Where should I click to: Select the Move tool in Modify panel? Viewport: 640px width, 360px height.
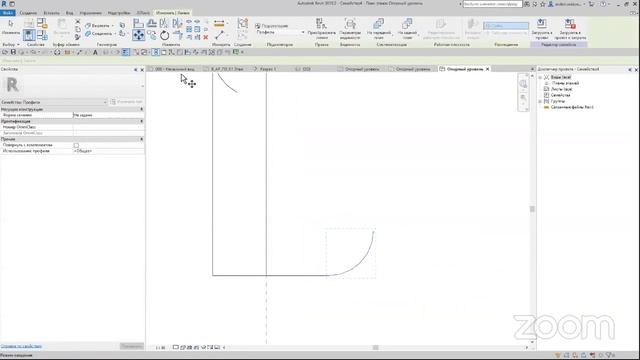(138, 35)
